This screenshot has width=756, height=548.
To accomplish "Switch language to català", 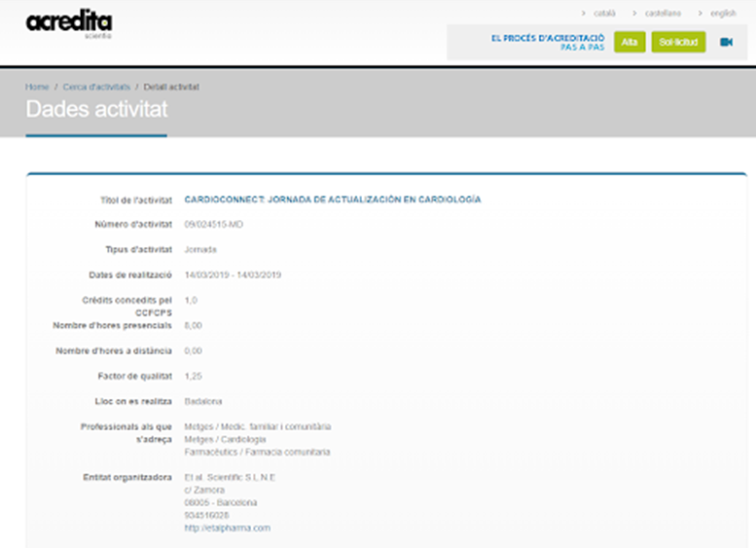I will pos(603,13).
